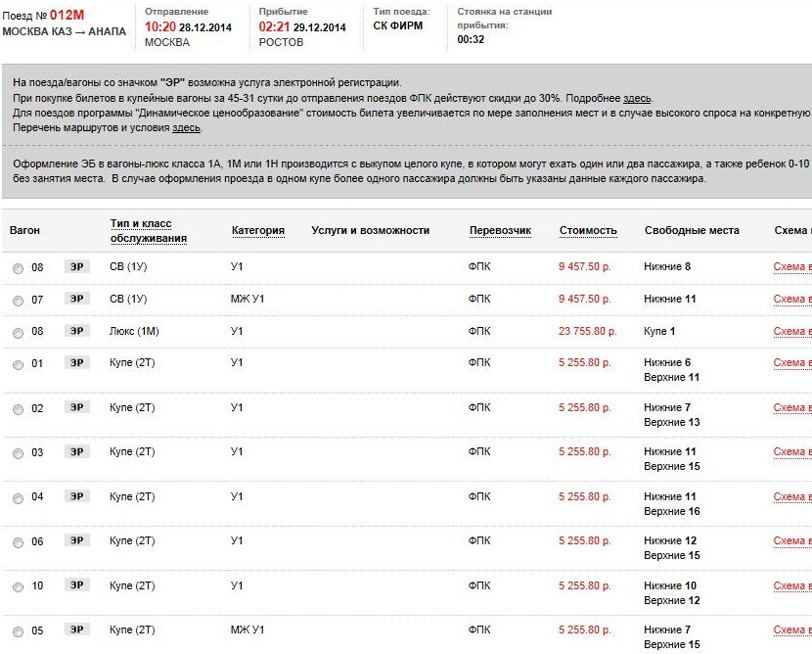Image resolution: width=812 pixels, height=654 pixels.
Task: Click 'Тип и класс обслуживания' column header
Action: (148, 231)
